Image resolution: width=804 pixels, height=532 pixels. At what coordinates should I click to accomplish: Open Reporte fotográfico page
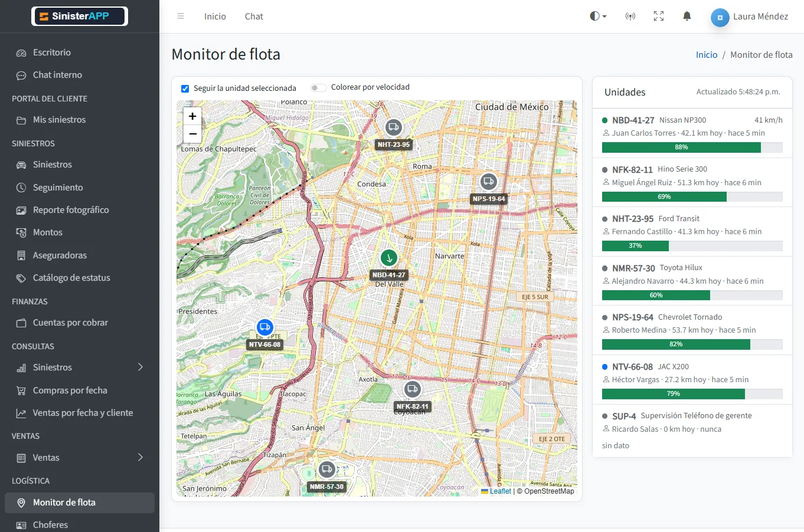point(80,210)
